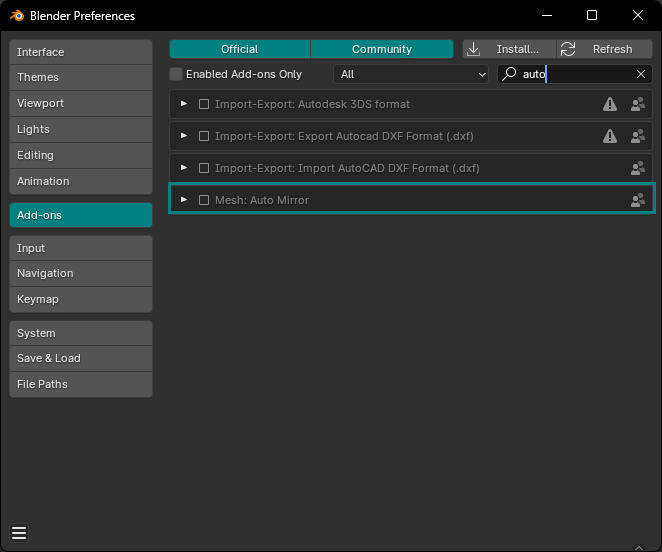Click community icon on Mesh: Auto Mirror row
Image resolution: width=662 pixels, height=552 pixels.
click(x=637, y=200)
